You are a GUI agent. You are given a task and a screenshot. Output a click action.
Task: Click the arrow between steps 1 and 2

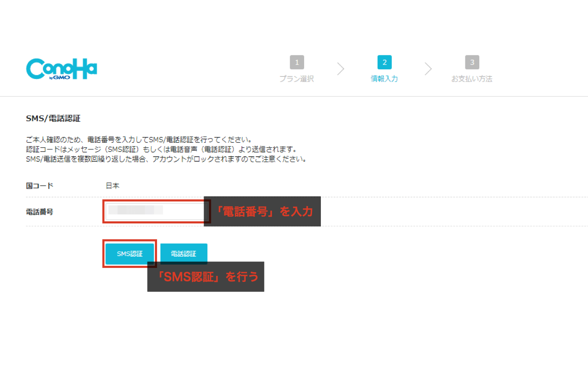point(341,69)
